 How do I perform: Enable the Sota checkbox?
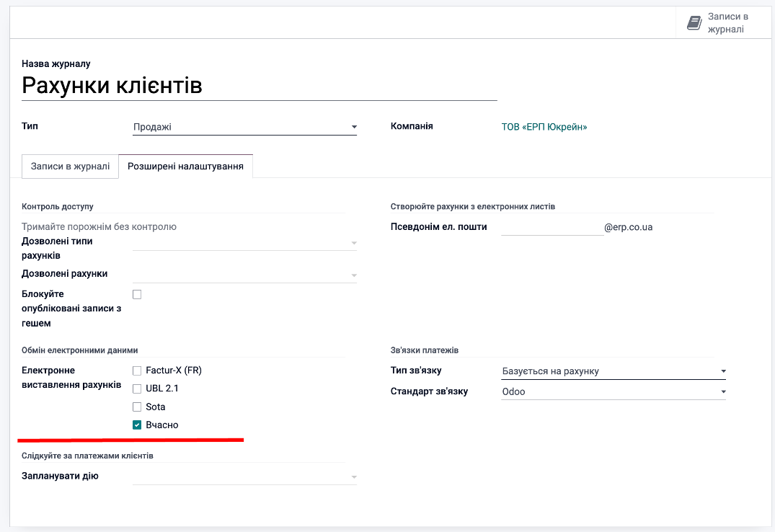137,407
